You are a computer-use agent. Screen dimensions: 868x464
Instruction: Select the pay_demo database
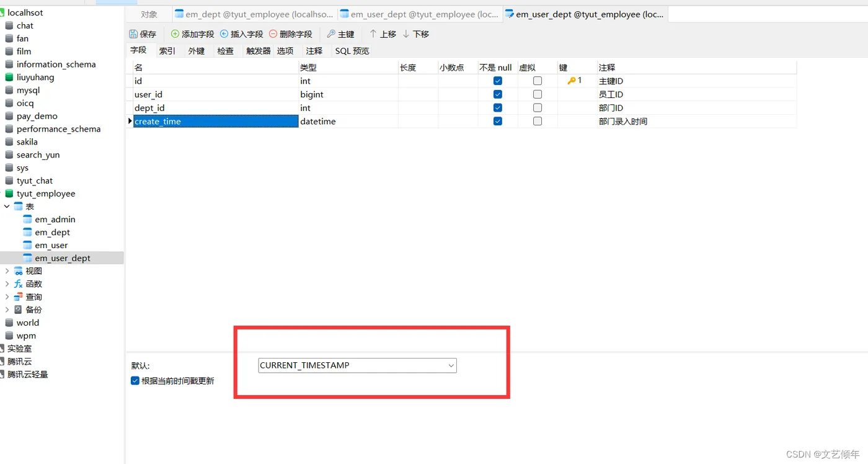[x=37, y=116]
